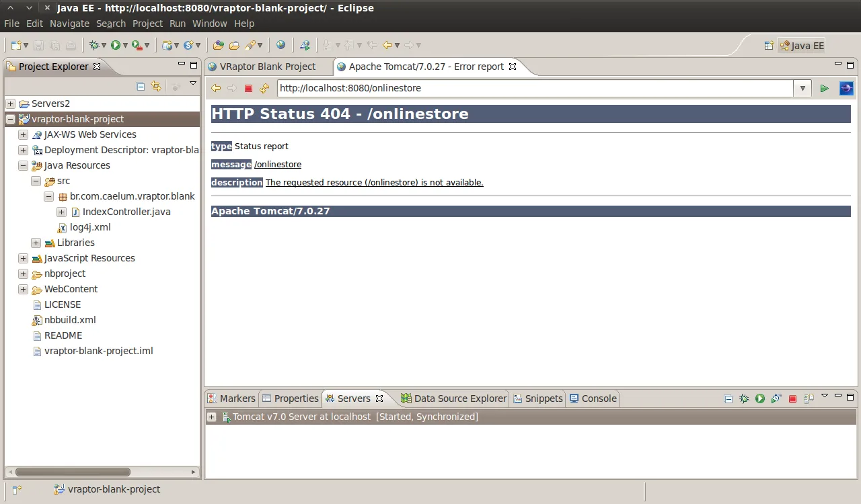This screenshot has width=861, height=504.
Task: Open Debug launch history dropdown arrow
Action: (104, 45)
